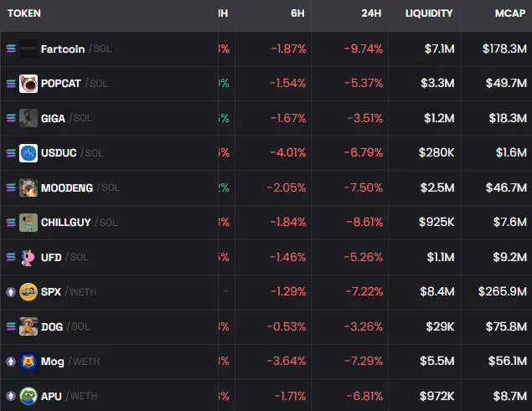The image size is (532, 411).
Task: Click the GIGA token avatar
Action: [x=28, y=118]
